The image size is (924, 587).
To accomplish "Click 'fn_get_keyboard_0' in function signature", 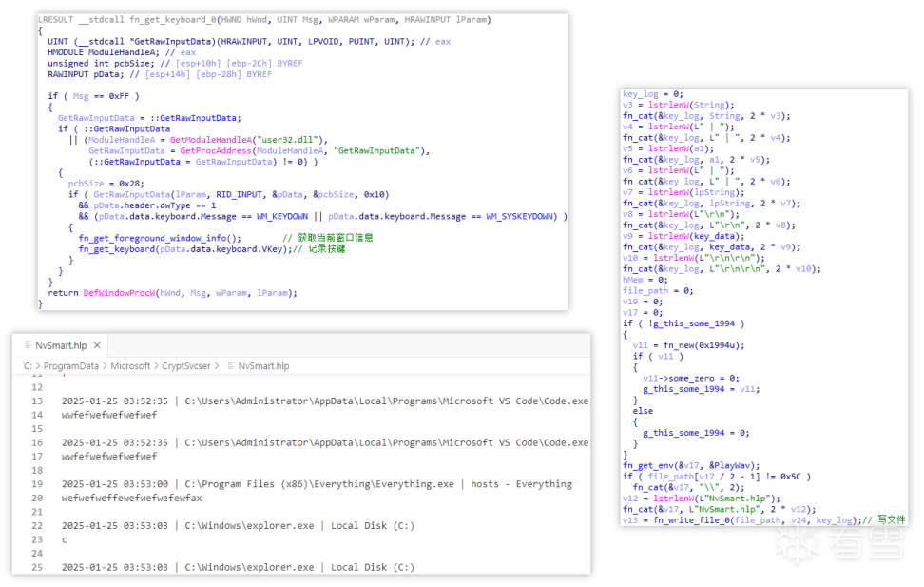I will (173, 19).
